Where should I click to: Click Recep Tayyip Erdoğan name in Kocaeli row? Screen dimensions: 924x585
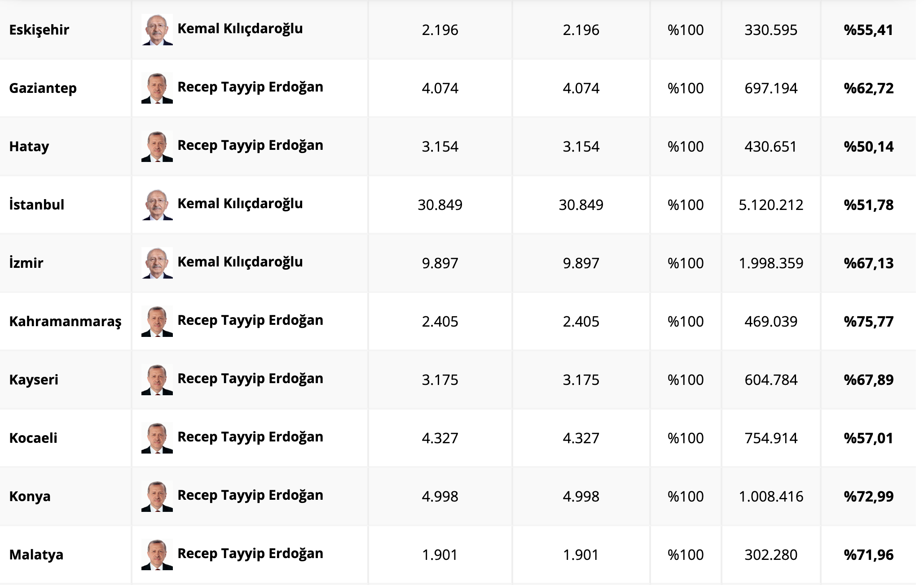(x=250, y=437)
